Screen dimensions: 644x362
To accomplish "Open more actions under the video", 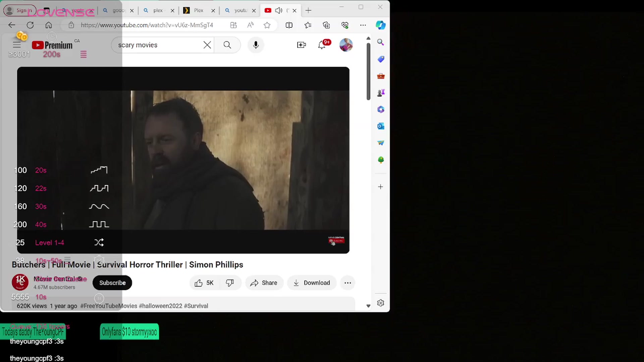I will [x=348, y=283].
